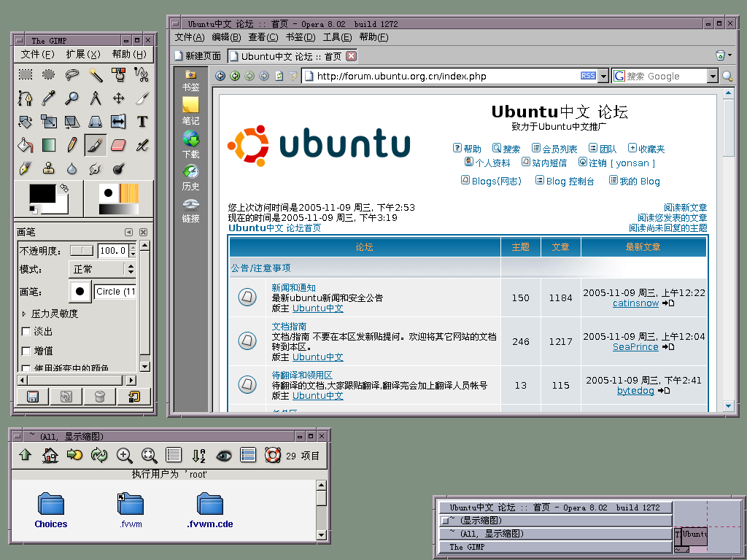The width and height of the screenshot is (747, 560).
Task: Pick the Pencil tool in GIMP
Action: pyautogui.click(x=72, y=145)
